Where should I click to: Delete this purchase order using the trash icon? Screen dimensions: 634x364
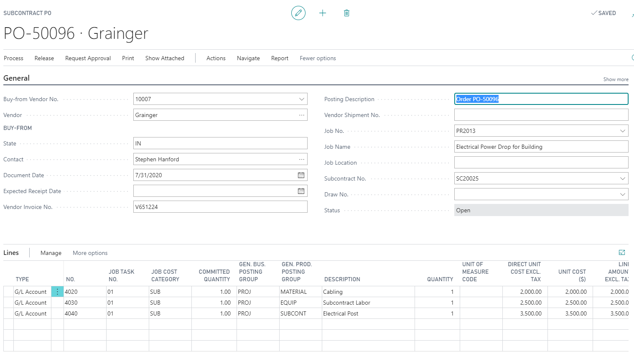click(x=346, y=13)
